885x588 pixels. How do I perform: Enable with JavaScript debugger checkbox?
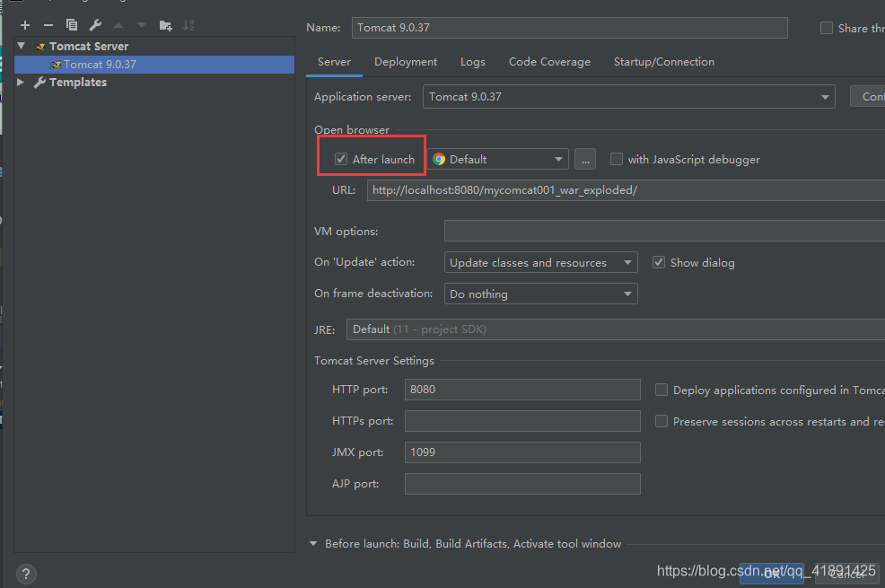point(617,159)
